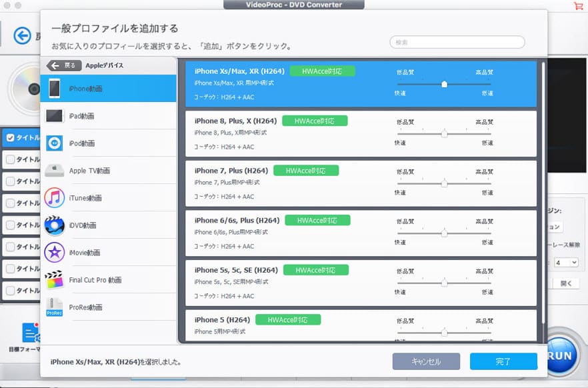Click HWAccel対応 badge on iPhone 7 profile
This screenshot has height=388, width=588.
[x=306, y=171]
